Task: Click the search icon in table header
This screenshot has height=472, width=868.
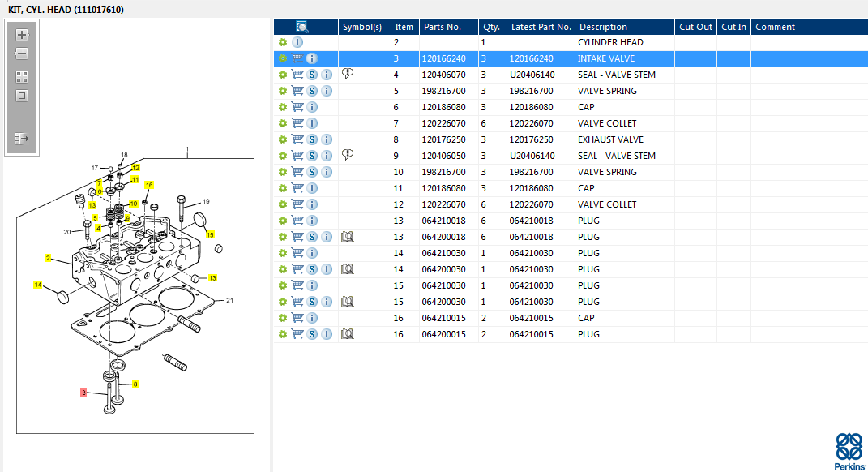Action: coord(301,27)
